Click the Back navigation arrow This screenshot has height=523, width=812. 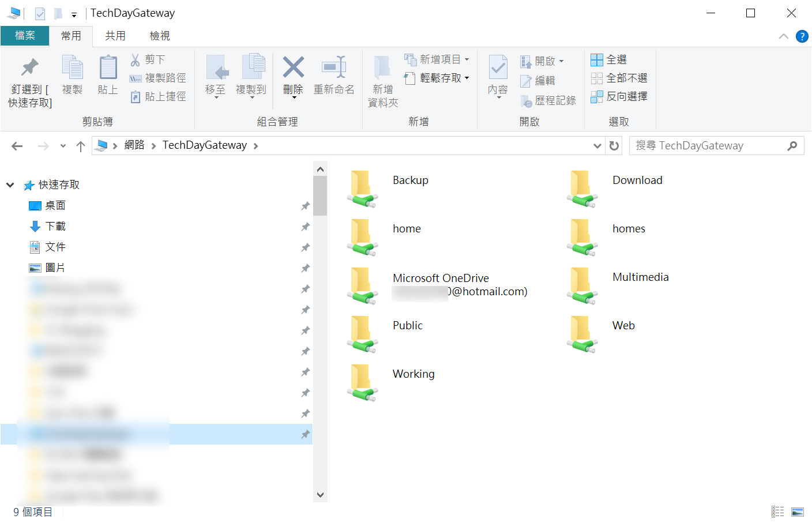(x=17, y=146)
